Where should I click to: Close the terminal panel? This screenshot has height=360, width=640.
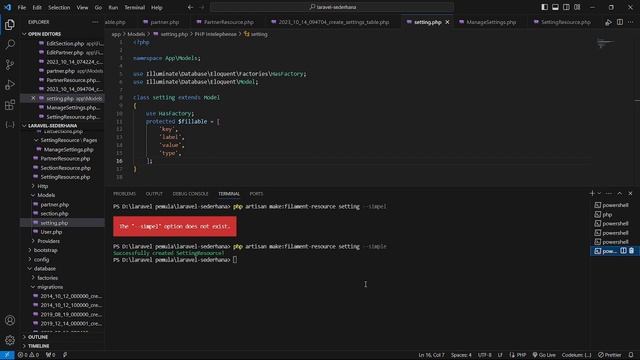click(x=630, y=193)
